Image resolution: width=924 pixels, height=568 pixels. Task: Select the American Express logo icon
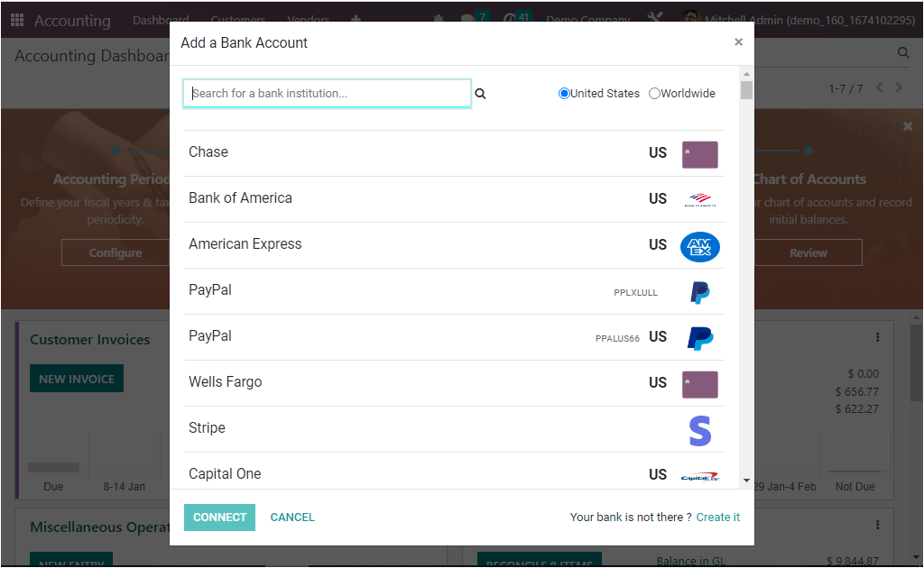coord(700,247)
